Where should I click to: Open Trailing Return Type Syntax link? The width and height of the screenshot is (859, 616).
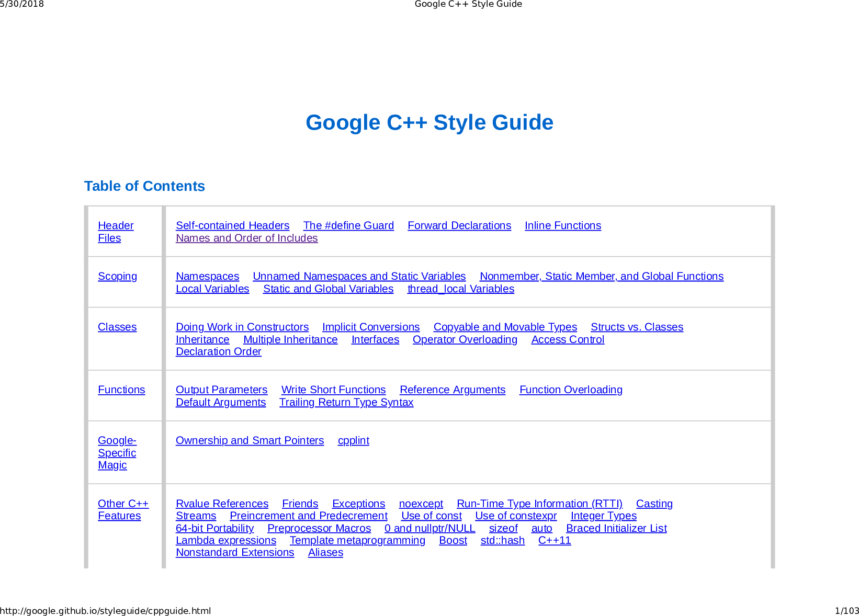346,402
